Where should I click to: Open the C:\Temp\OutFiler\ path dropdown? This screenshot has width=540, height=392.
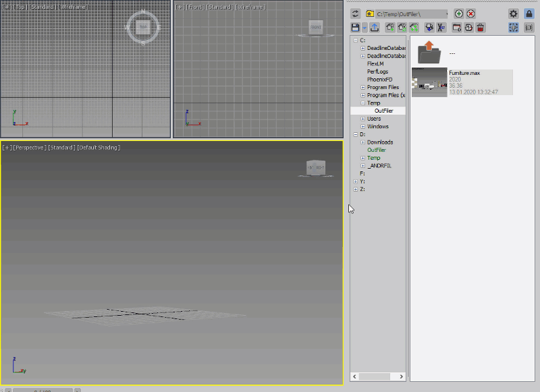(x=412, y=14)
